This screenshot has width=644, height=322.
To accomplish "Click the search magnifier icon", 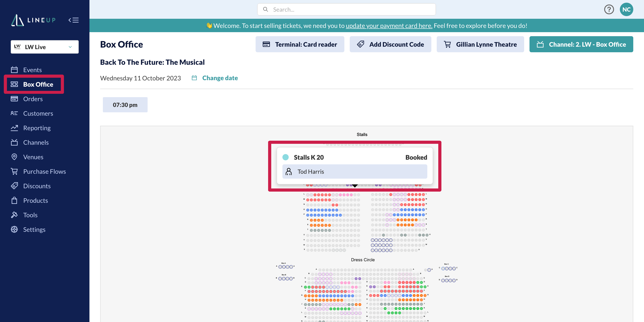I will (x=265, y=9).
